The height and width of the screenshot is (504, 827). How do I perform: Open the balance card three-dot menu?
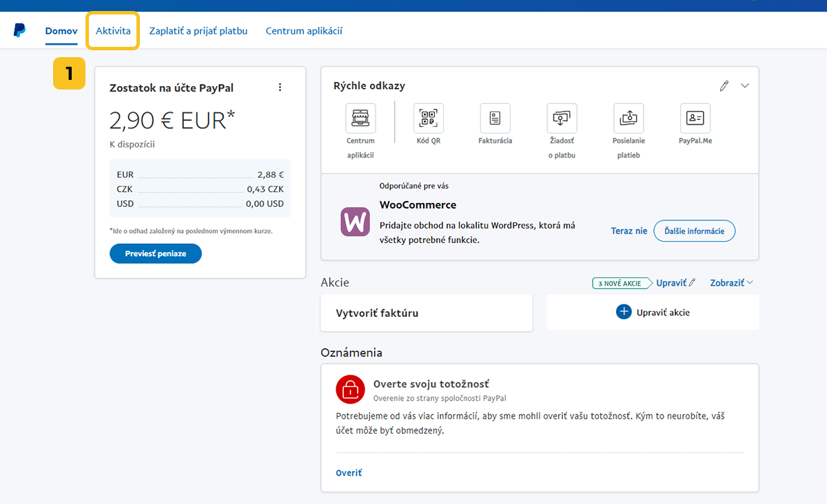coord(280,87)
